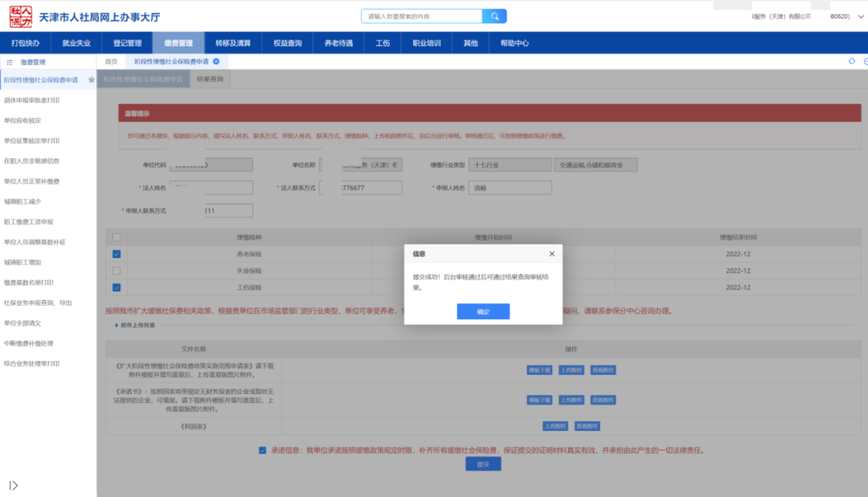The image size is (868, 497).
Task: Switch to the 结果查询 tab
Action: (x=210, y=79)
